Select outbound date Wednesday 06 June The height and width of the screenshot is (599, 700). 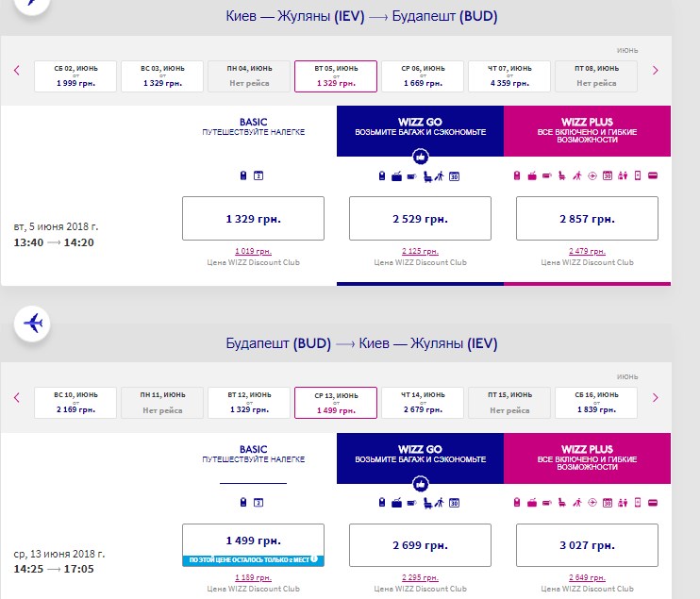coord(423,76)
